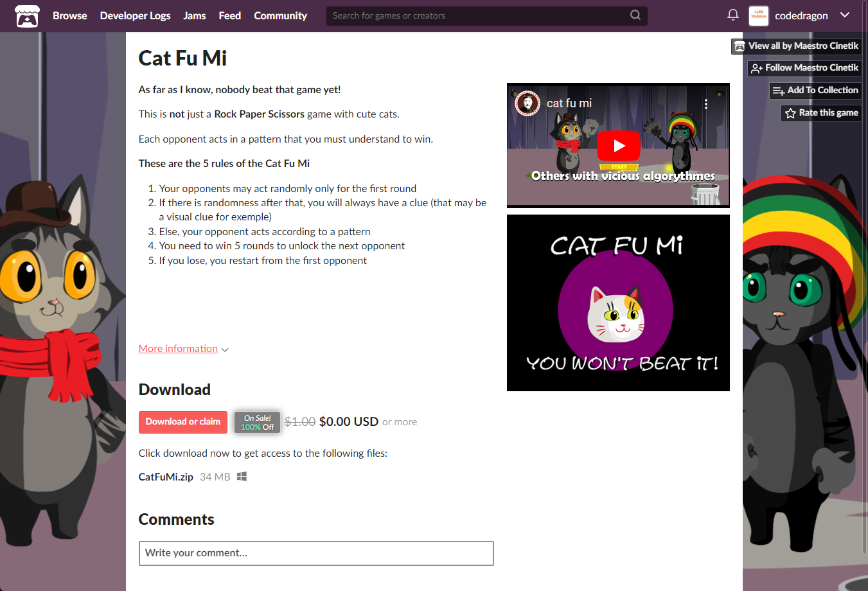Open the Community page
The height and width of the screenshot is (591, 868).
click(280, 15)
